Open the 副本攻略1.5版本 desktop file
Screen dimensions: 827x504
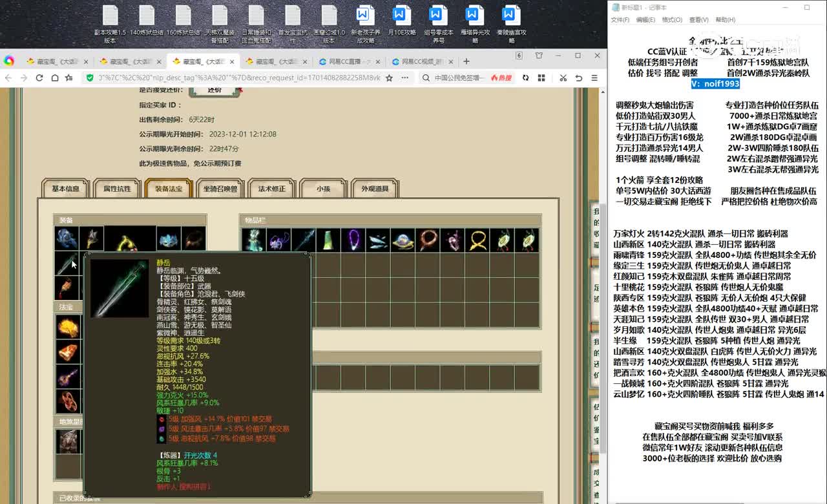point(110,23)
